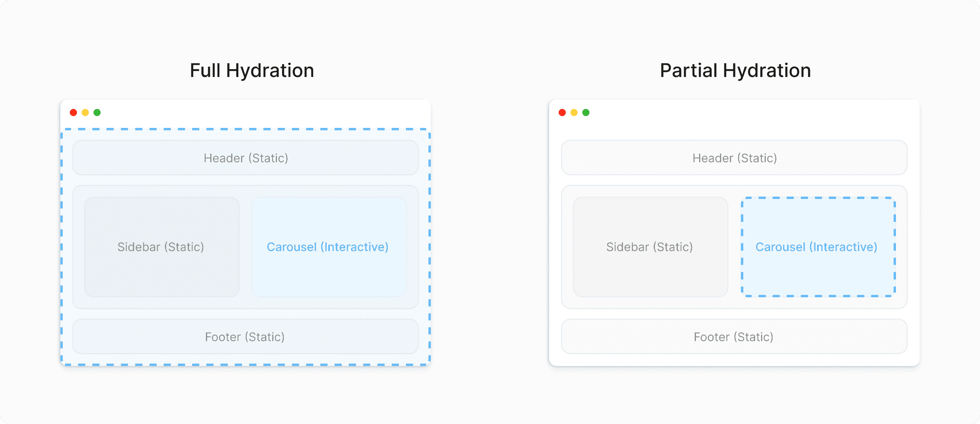Screen dimensions: 980x424
Task: Click the title bar of Partial Hydration window
Action: coord(750,113)
